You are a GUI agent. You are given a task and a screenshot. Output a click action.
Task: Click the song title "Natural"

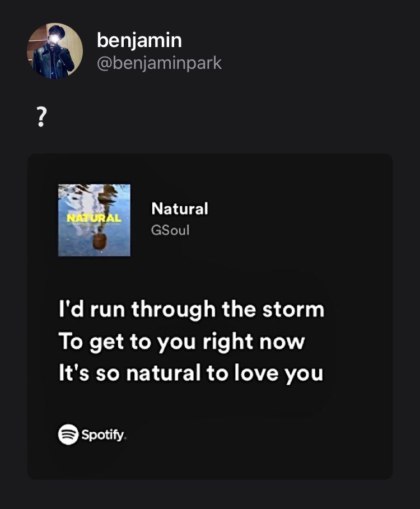[x=179, y=209]
